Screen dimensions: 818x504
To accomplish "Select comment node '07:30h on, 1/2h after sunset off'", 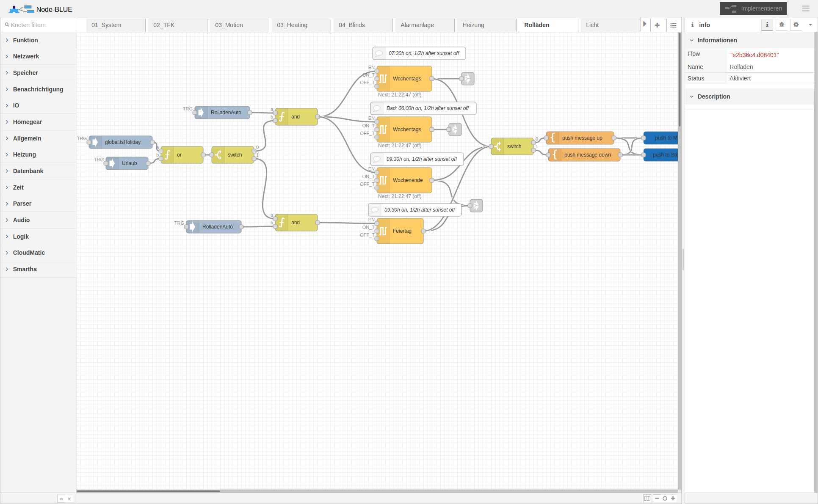I will [419, 53].
